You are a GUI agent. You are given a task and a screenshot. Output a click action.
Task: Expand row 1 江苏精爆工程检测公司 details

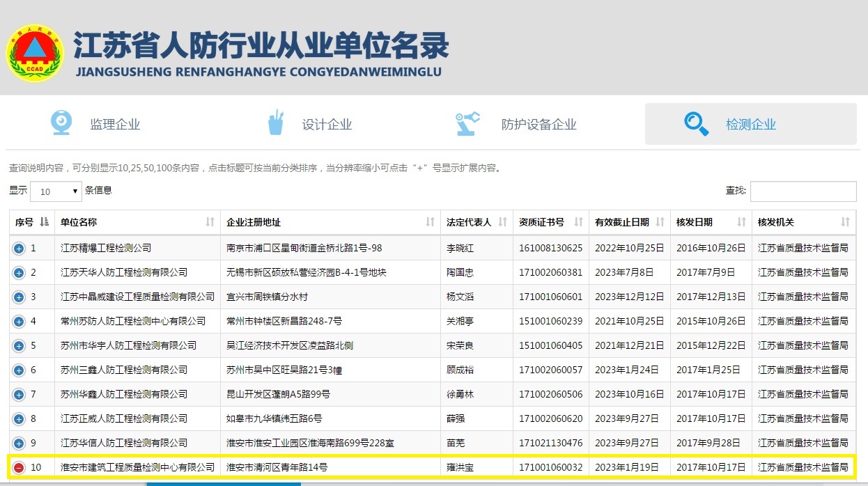[19, 248]
